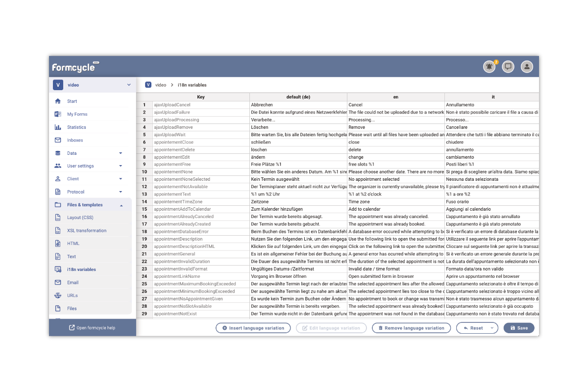Screen dimensions: 588x392
Task: Click the Client person icon
Action: click(58, 179)
